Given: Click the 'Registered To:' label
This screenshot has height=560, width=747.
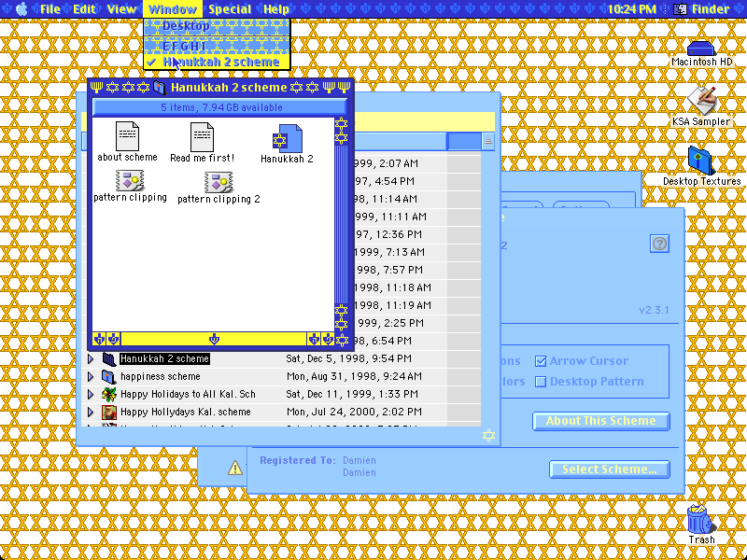Looking at the screenshot, I should pos(298,460).
